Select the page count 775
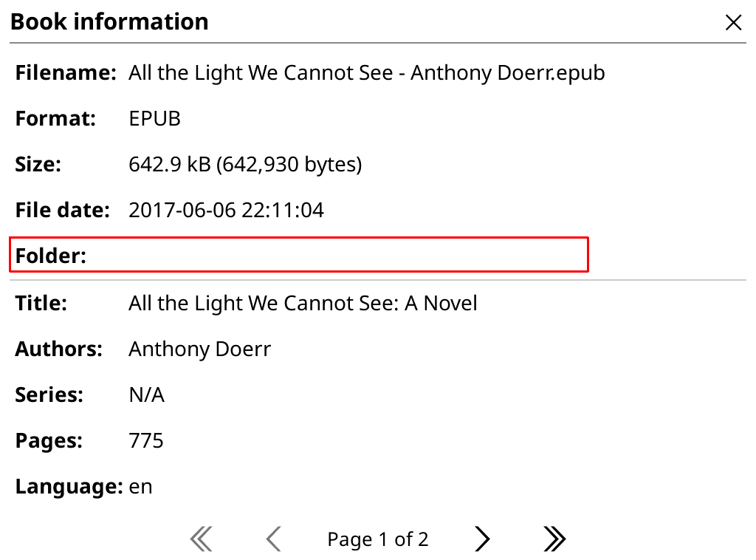Screen dimensions: 756x560 coord(146,440)
